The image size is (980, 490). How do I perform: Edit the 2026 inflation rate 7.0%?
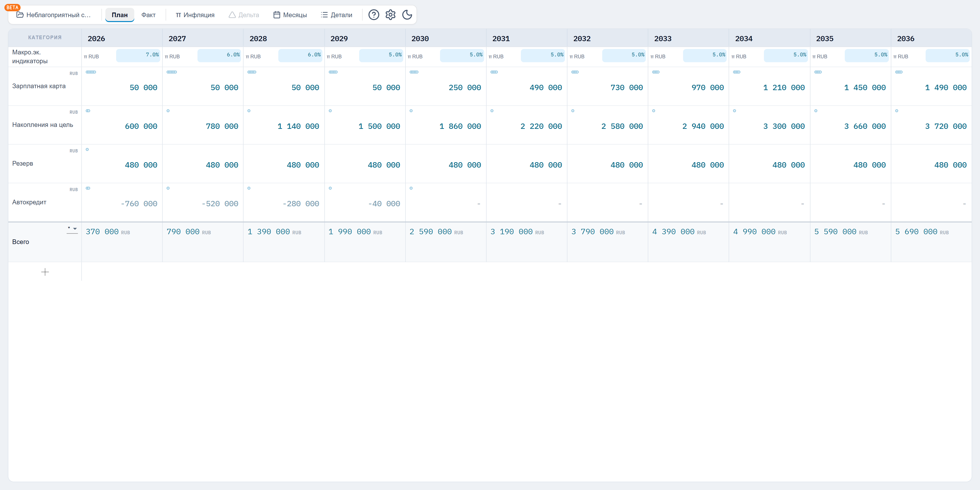point(138,55)
